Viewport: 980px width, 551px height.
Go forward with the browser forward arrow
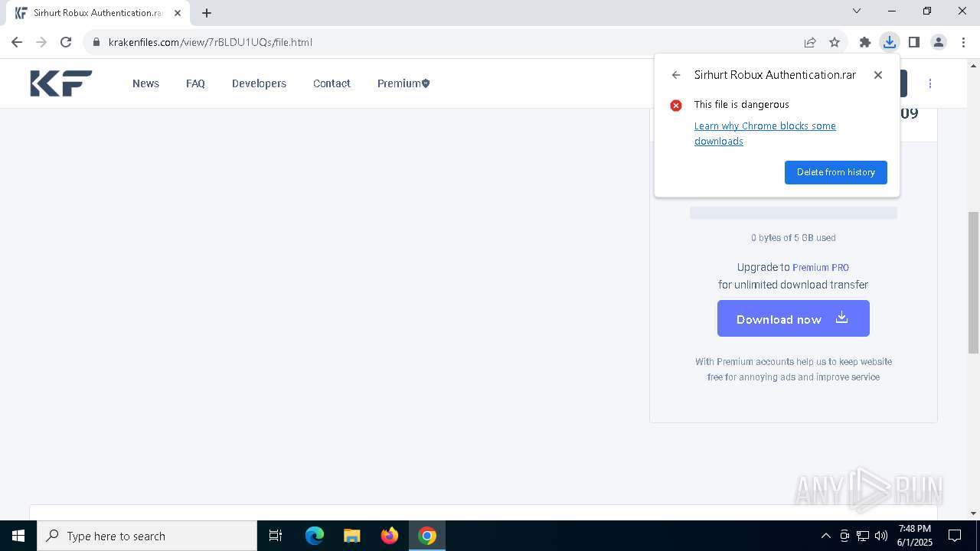point(41,42)
